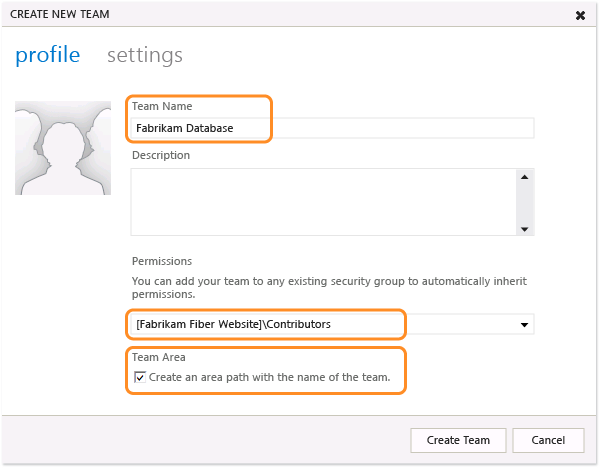Expand the Contributors dropdown arrow
The width and height of the screenshot is (600, 468).
click(524, 325)
